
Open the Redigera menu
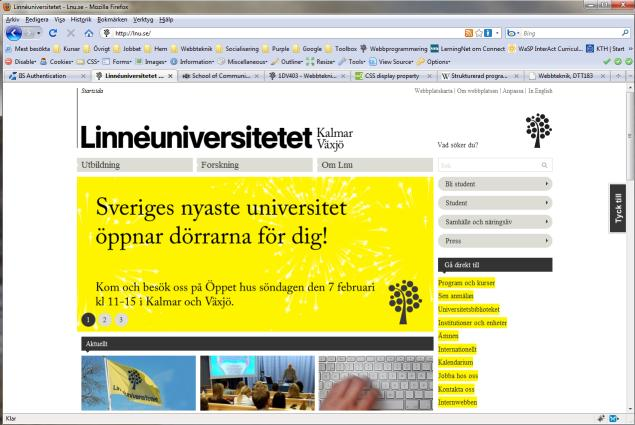[36, 19]
